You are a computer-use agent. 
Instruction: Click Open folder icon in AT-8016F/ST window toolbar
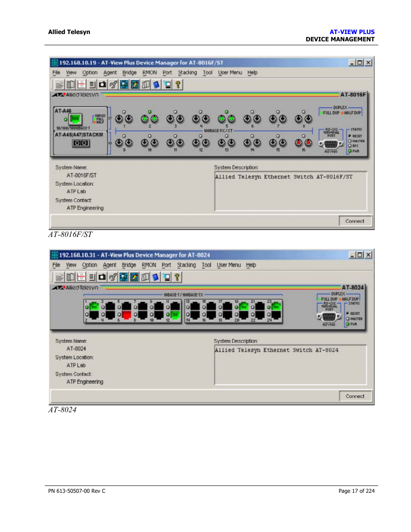59,84
